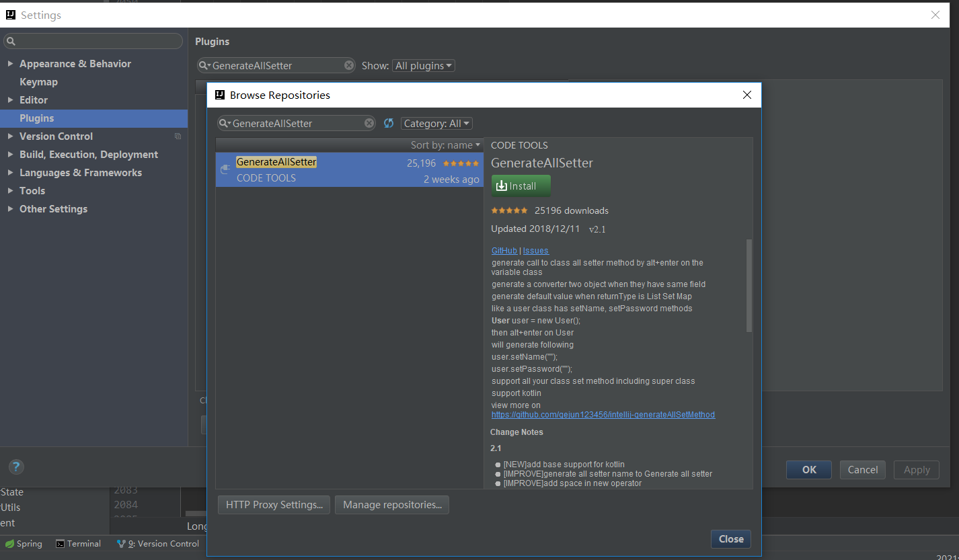Focus the Plugins search field in Settings

[277, 65]
